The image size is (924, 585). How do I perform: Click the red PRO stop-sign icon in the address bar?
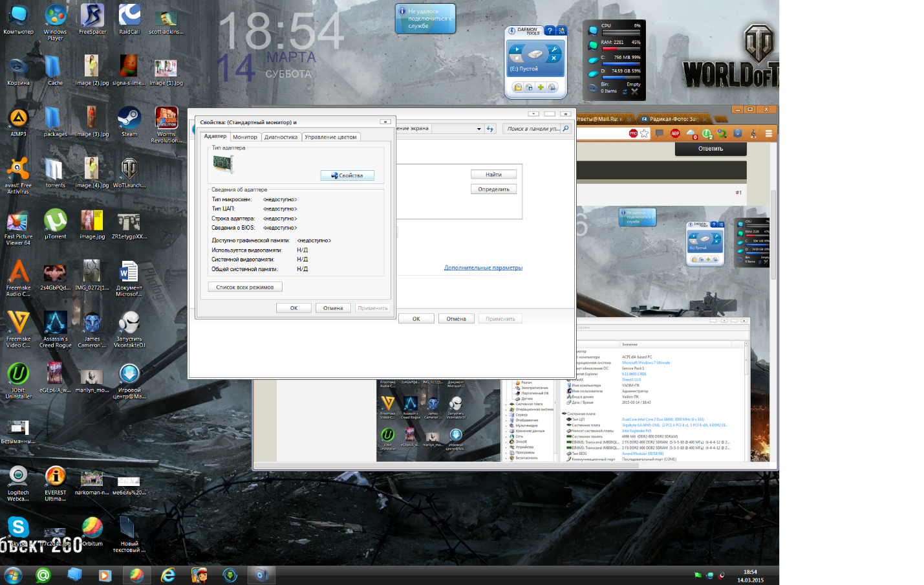[x=633, y=133]
